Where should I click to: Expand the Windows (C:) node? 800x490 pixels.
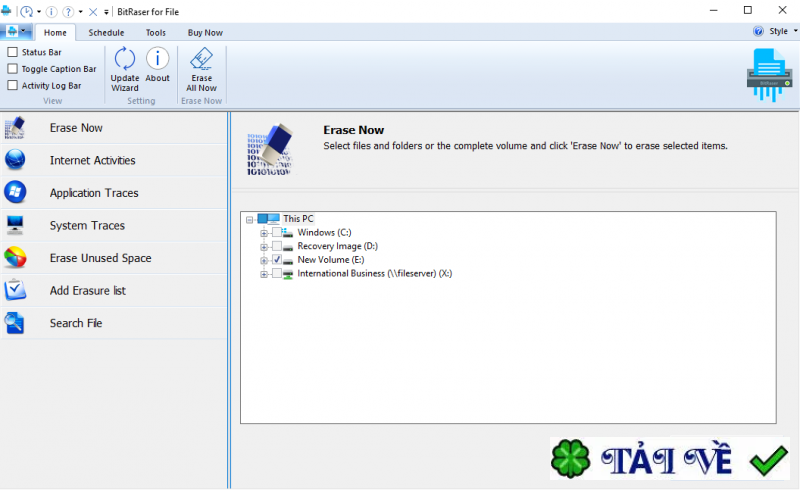click(264, 233)
